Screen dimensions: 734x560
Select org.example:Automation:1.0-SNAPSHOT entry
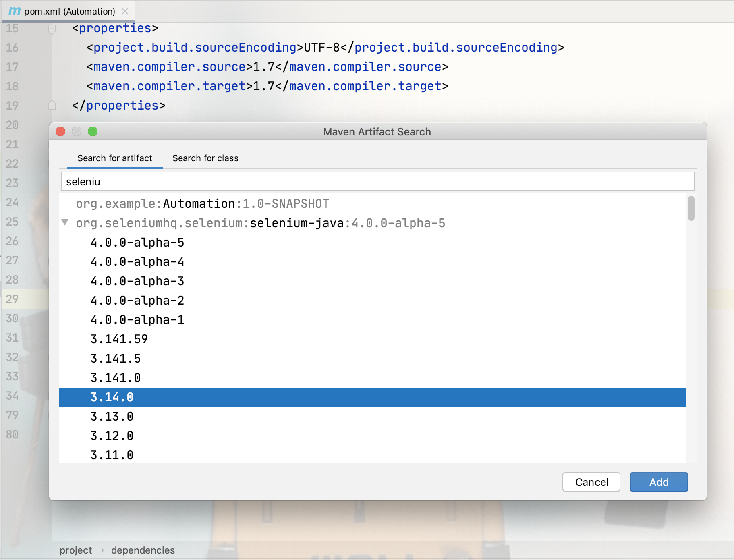pyautogui.click(x=202, y=204)
